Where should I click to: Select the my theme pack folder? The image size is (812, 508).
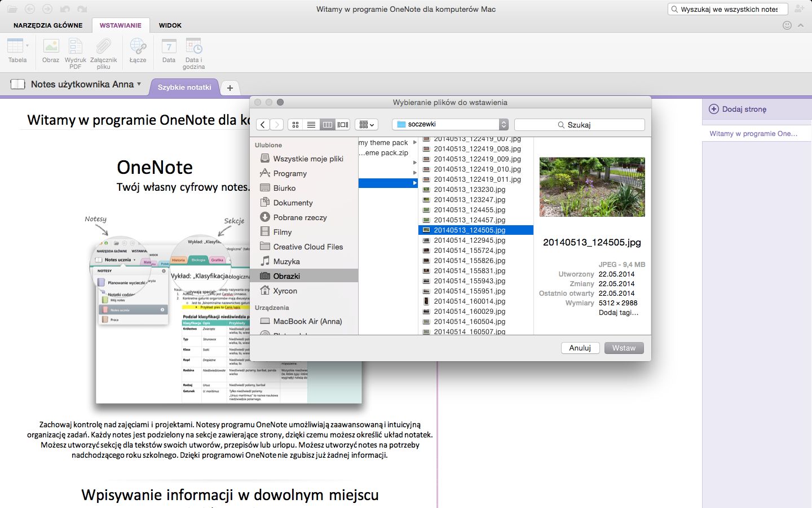click(388, 143)
